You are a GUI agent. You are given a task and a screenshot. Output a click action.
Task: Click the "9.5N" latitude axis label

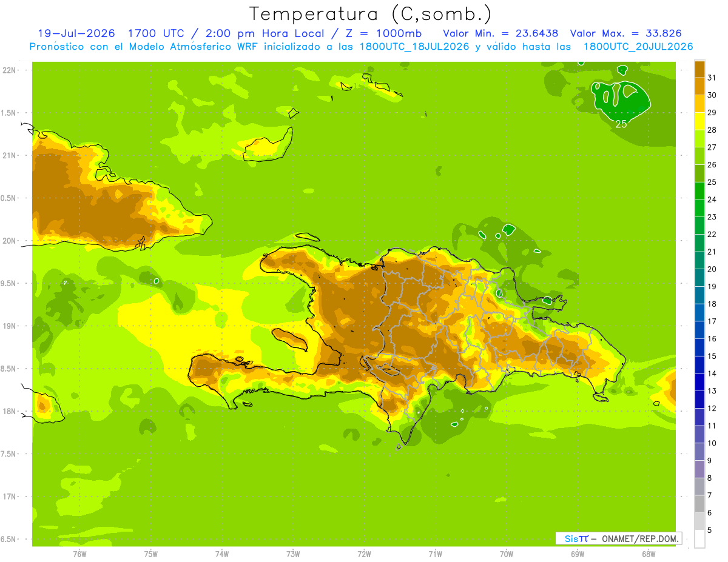(x=9, y=284)
